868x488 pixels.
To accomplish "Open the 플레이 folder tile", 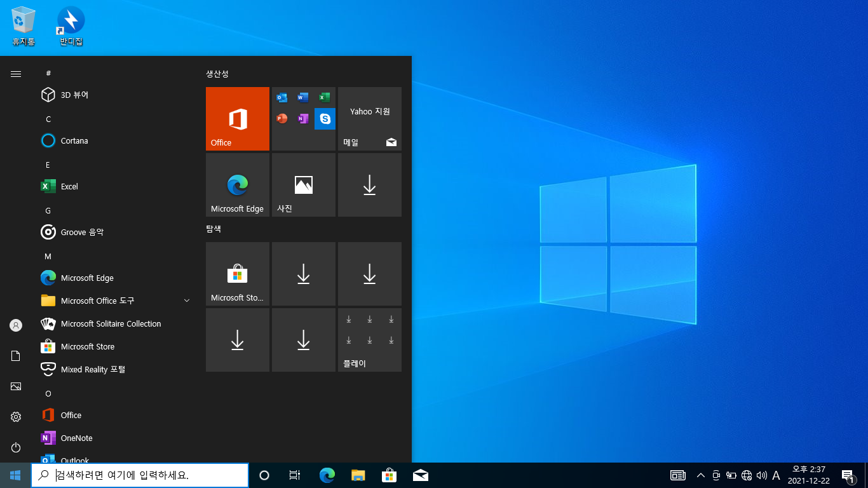I will (x=370, y=340).
